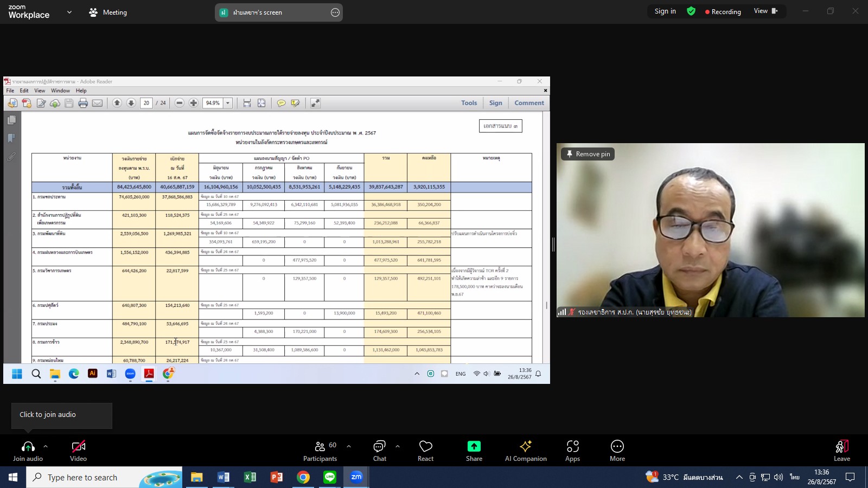Viewport: 868px width, 488px height.
Task: Click the Recording indicator
Action: (723, 11)
